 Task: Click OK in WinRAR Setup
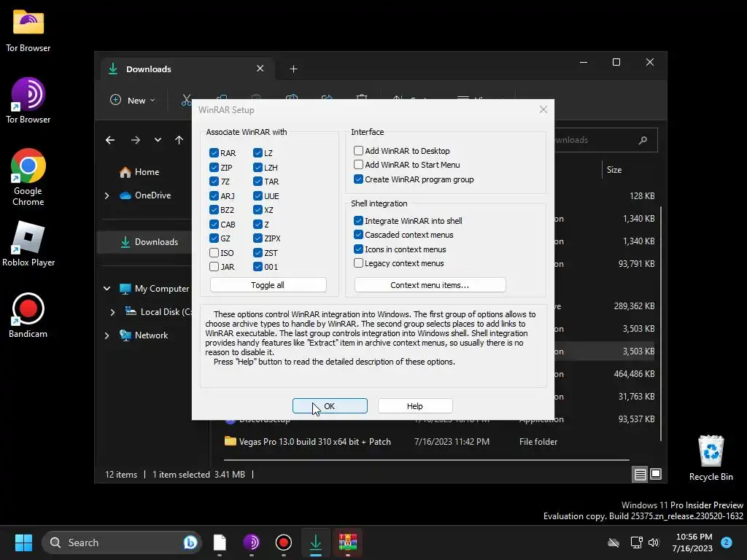330,406
